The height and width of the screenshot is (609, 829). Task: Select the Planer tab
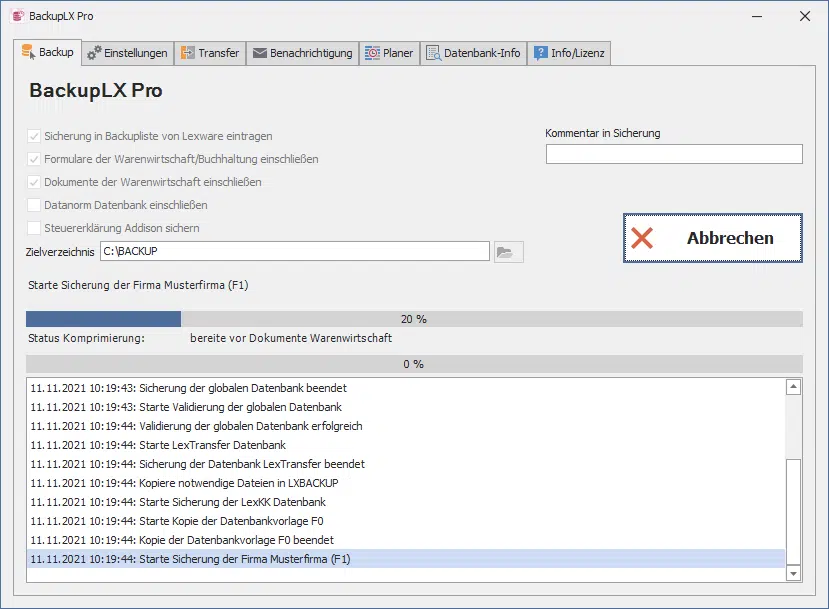click(x=390, y=53)
